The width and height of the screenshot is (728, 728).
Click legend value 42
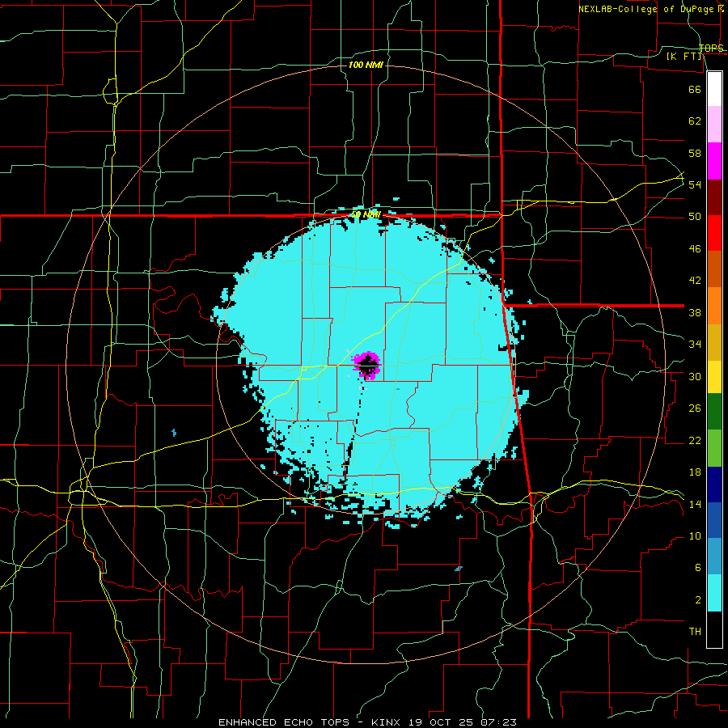[x=695, y=281]
